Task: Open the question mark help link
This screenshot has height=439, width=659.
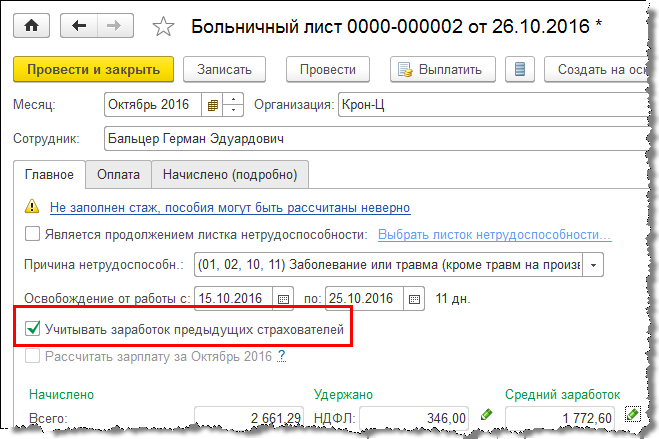Action: coord(282,356)
